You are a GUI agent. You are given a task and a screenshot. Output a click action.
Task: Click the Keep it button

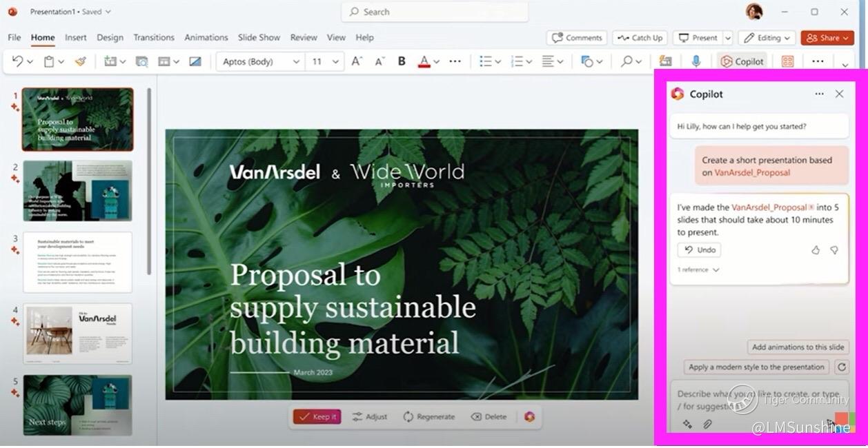pos(317,417)
